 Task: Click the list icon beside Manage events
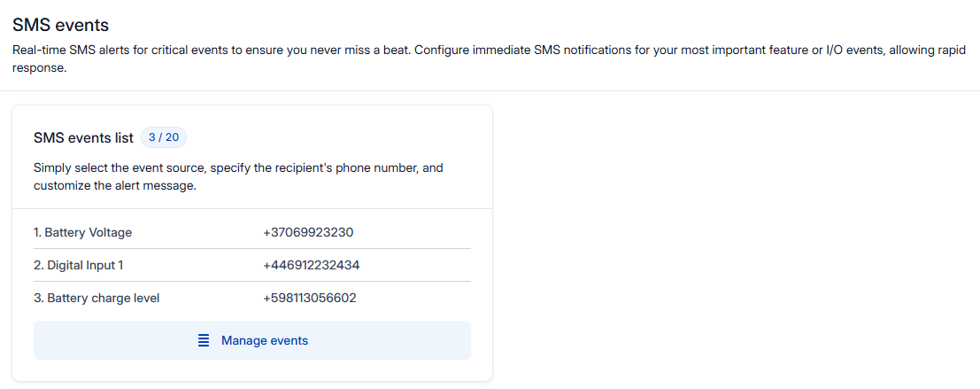203,340
